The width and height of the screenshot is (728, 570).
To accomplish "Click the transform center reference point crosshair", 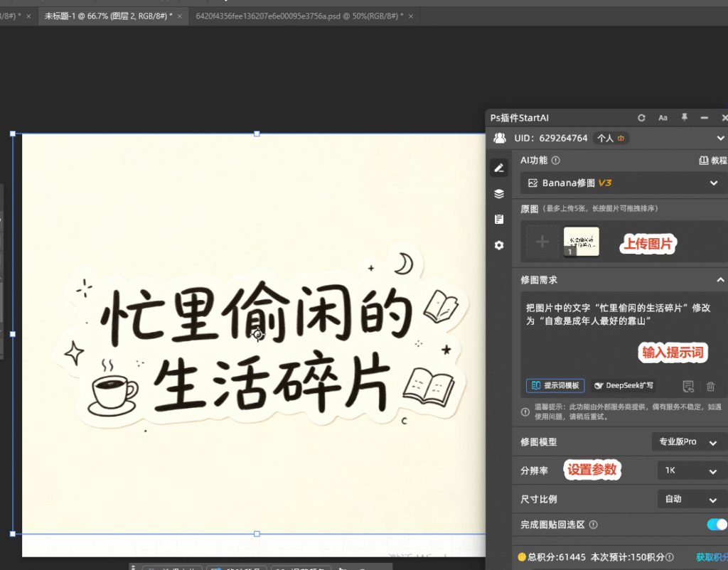I will click(257, 334).
